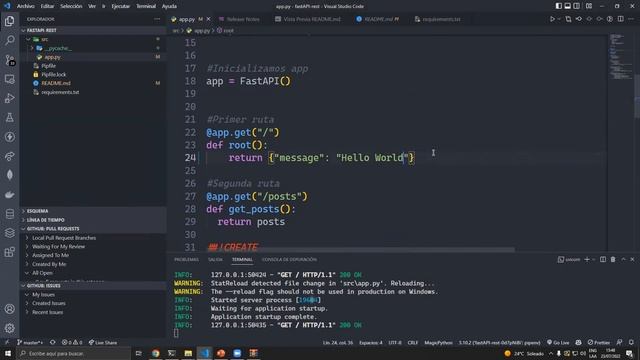This screenshot has height=360, width=640.
Task: Click the editor minimap
Action: pyautogui.click(x=620, y=57)
